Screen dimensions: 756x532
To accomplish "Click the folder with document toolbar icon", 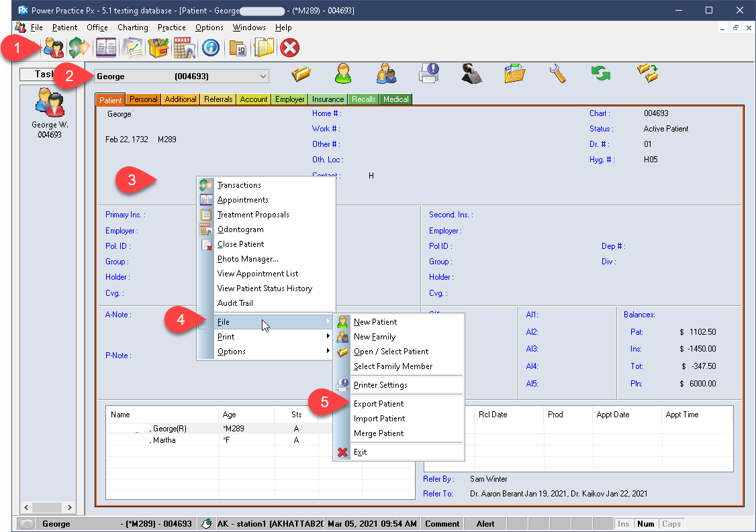I will (238, 48).
